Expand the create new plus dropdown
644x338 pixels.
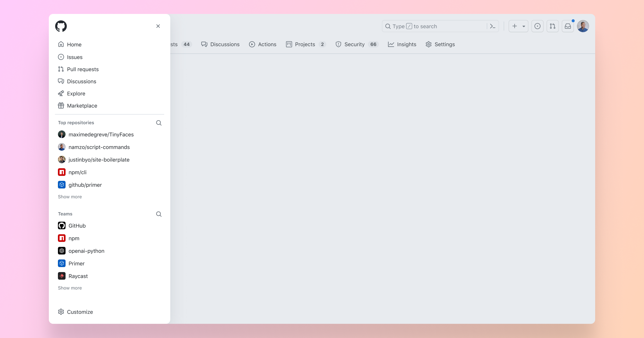pyautogui.click(x=518, y=26)
